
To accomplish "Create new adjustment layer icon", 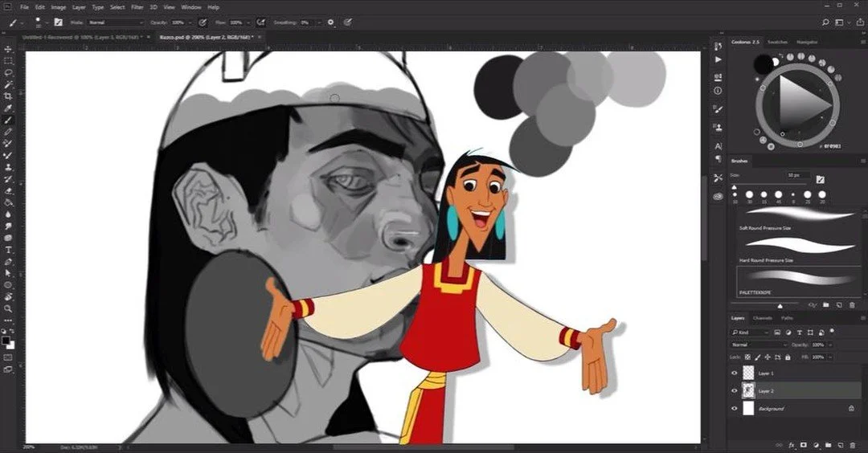I will pyautogui.click(x=816, y=445).
